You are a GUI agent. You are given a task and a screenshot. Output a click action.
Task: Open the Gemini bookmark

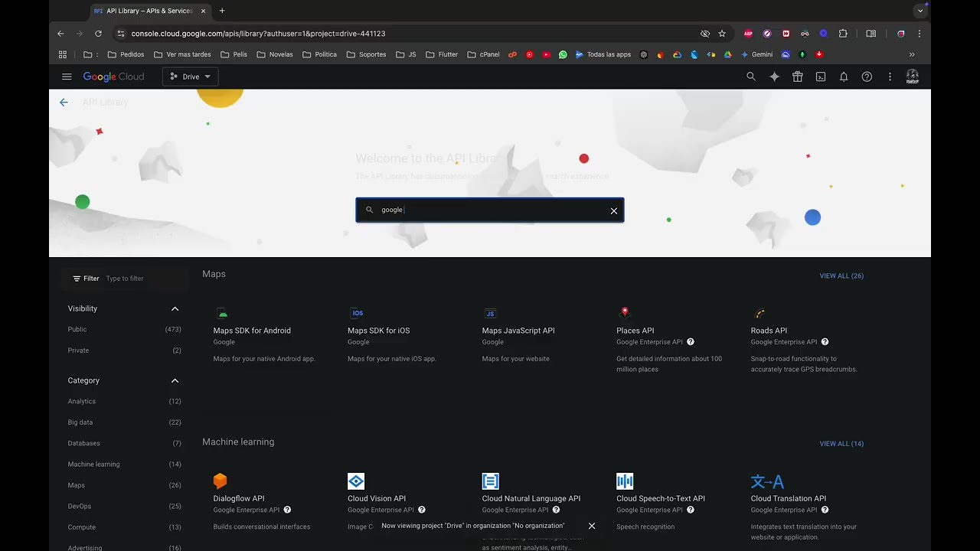point(756,54)
